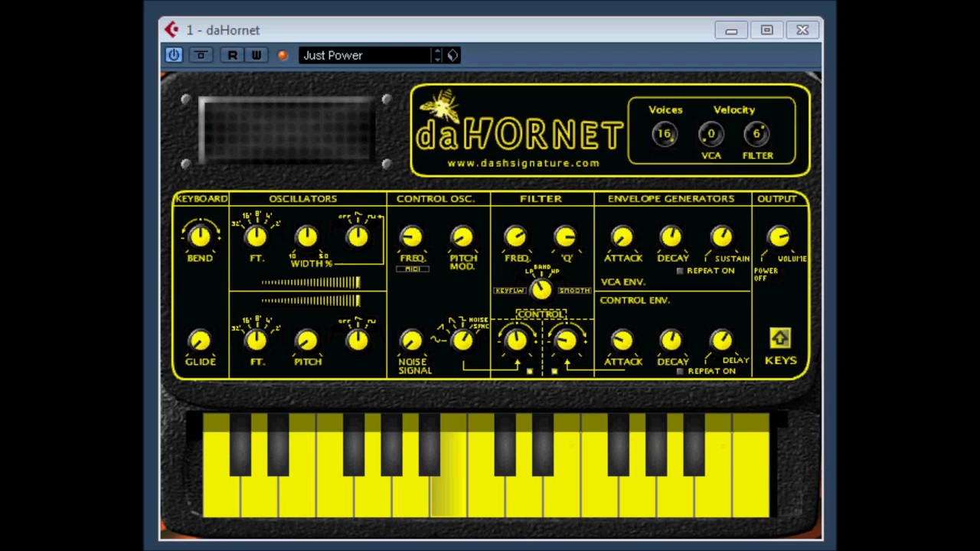The image size is (980, 551).
Task: Turn the lower oscillator waveform selector knob
Action: coord(358,341)
